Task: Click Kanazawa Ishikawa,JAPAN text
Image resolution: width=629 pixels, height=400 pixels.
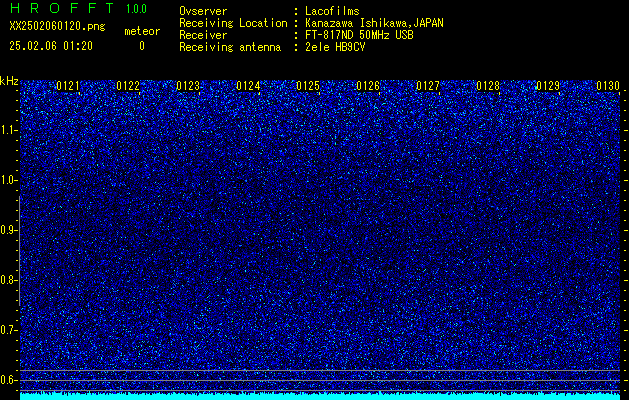Action: pos(374,23)
